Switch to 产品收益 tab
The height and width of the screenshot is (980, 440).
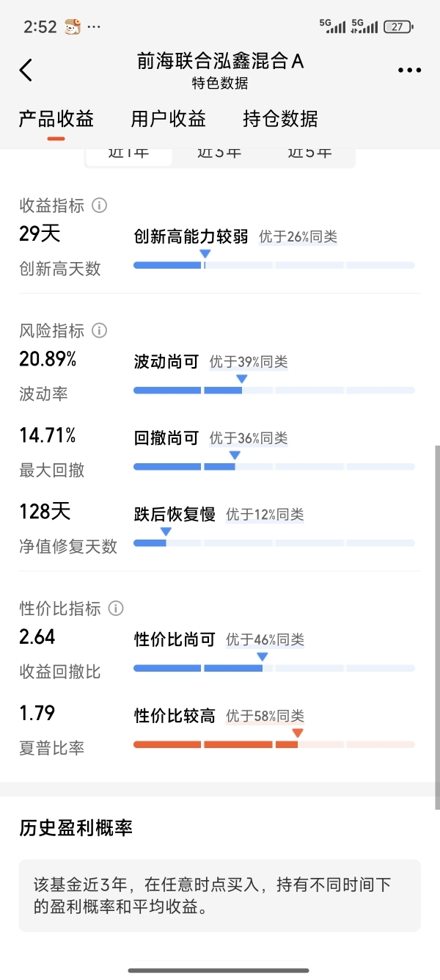coord(56,119)
